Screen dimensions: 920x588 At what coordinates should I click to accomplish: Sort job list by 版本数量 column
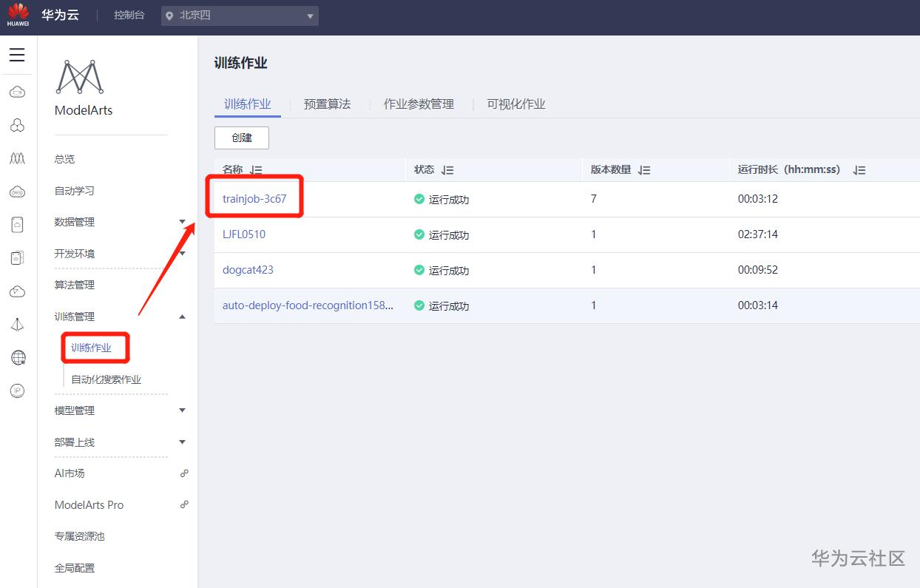click(x=644, y=170)
